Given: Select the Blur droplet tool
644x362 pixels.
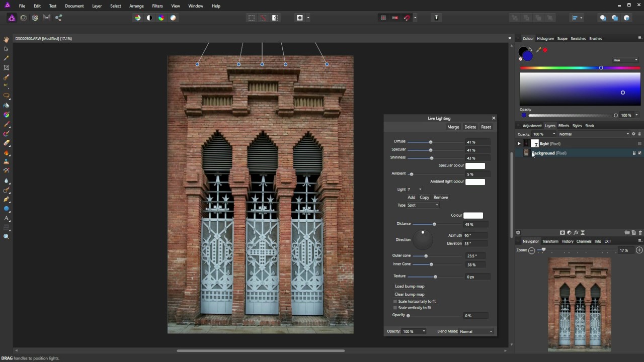Looking at the screenshot, I should [6, 180].
